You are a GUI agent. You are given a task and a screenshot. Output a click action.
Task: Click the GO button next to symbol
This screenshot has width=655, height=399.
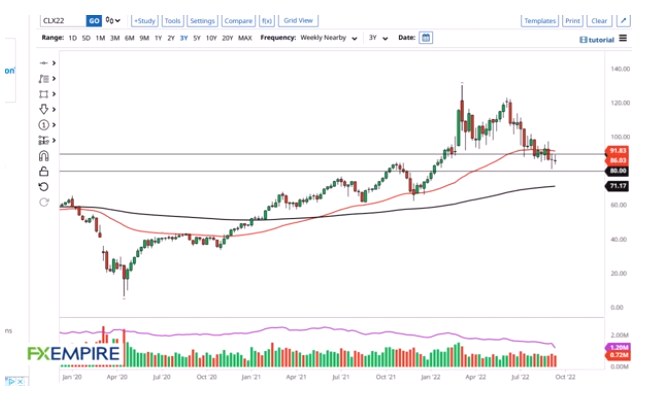pos(94,20)
